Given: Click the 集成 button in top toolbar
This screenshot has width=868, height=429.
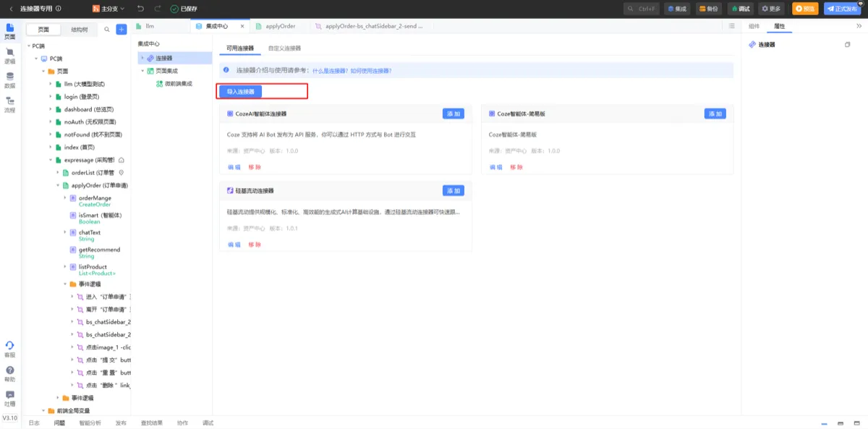Looking at the screenshot, I should click(x=677, y=9).
